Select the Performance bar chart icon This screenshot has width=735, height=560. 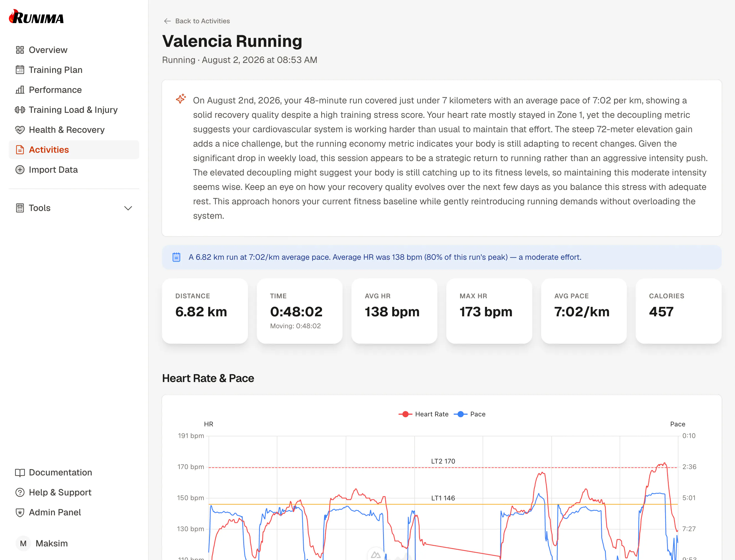pyautogui.click(x=20, y=90)
